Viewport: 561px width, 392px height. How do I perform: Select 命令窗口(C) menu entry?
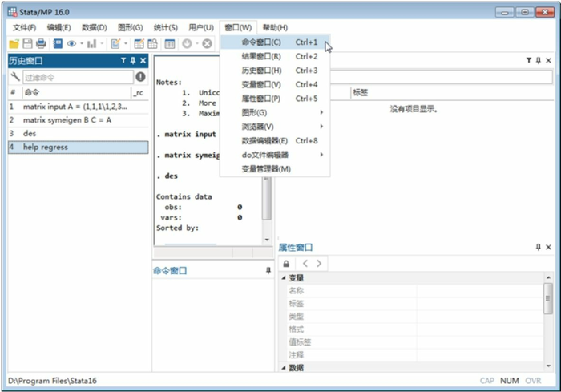[275, 42]
